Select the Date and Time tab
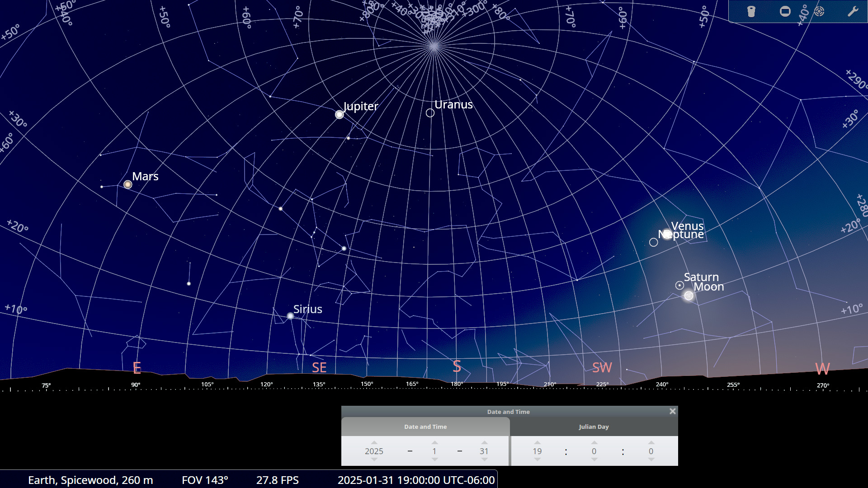Viewport: 868px width, 488px height. [x=425, y=427]
